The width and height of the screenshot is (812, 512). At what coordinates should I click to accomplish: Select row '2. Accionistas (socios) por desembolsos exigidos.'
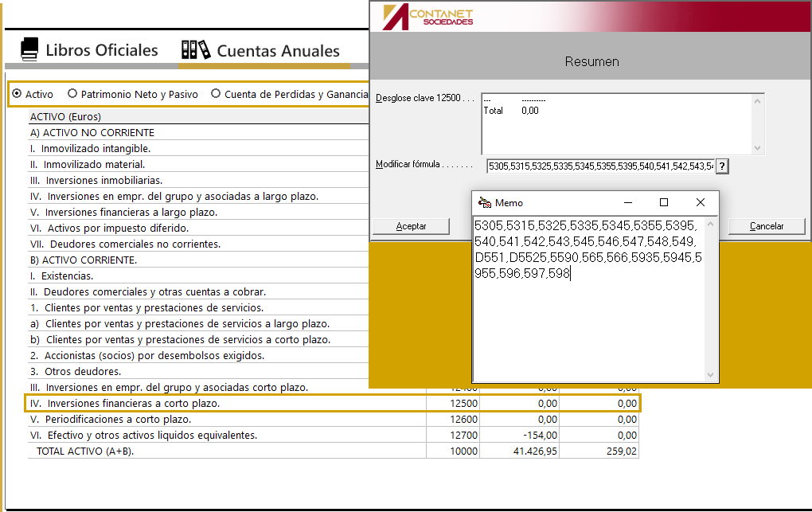[x=198, y=356]
